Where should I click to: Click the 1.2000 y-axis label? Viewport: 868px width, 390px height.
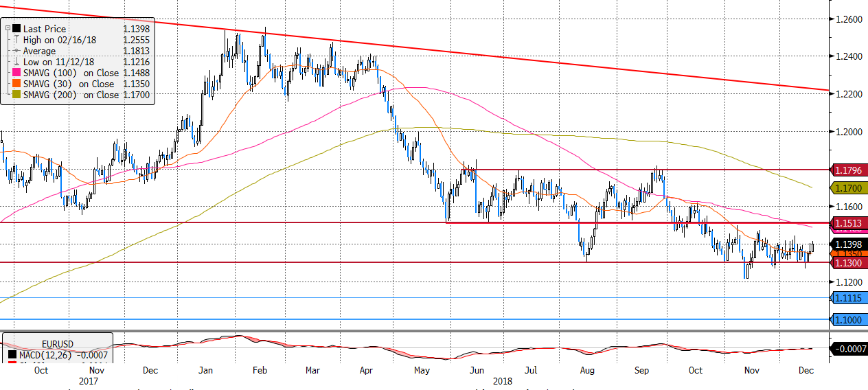[849, 132]
